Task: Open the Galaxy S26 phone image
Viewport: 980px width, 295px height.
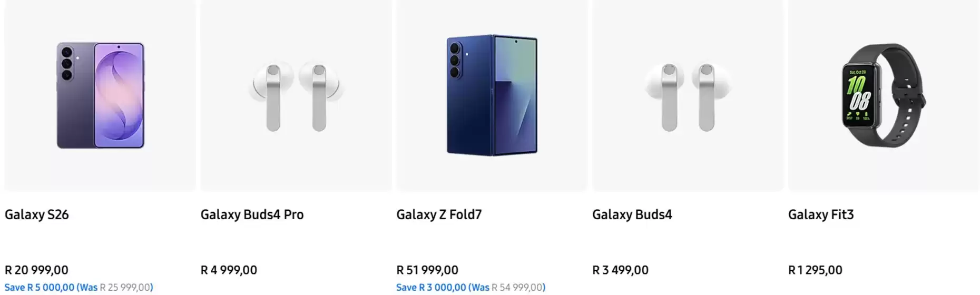Action: [x=100, y=95]
